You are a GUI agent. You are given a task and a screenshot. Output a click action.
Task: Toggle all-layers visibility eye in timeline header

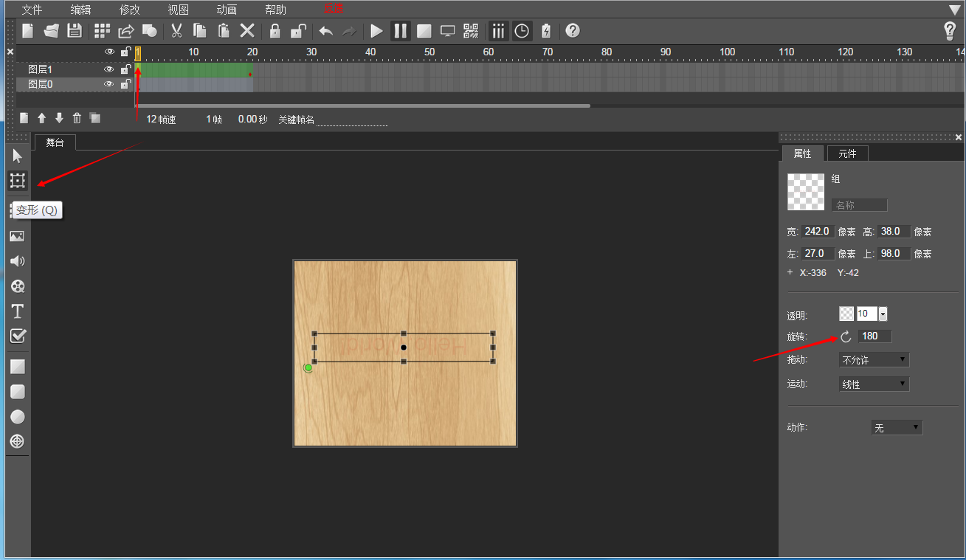(109, 52)
